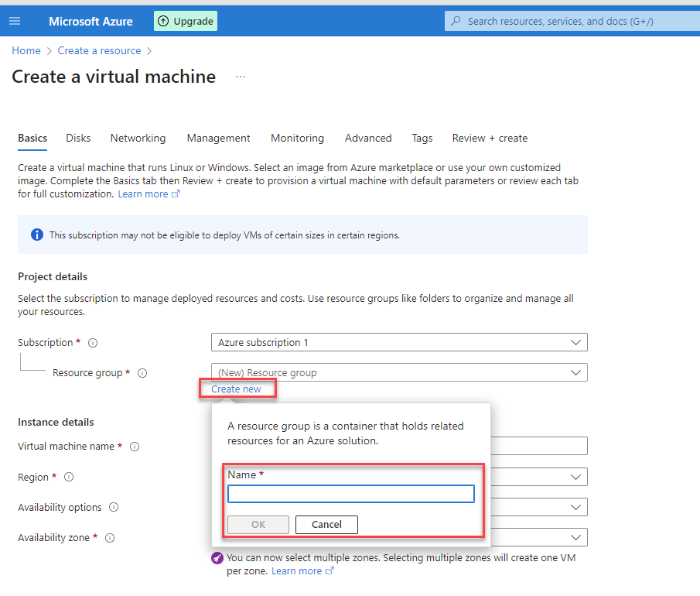700x596 pixels.
Task: Switch to the Disks tab
Action: point(78,138)
